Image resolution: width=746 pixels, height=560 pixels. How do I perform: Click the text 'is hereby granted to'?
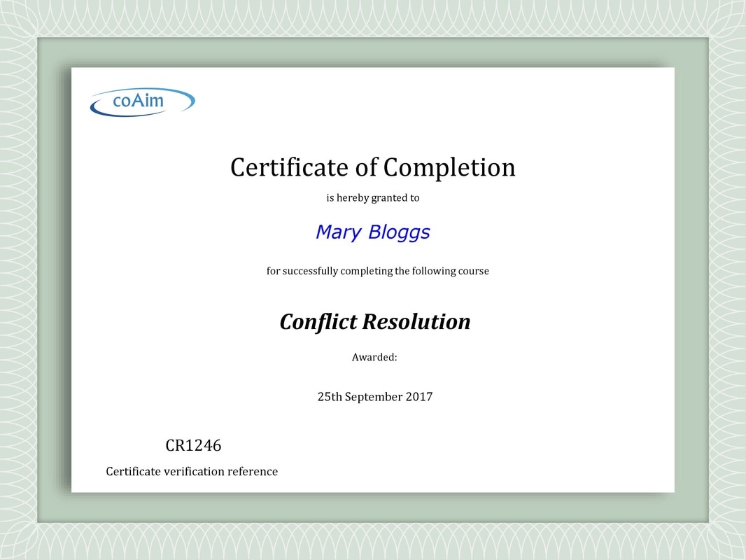pos(372,198)
